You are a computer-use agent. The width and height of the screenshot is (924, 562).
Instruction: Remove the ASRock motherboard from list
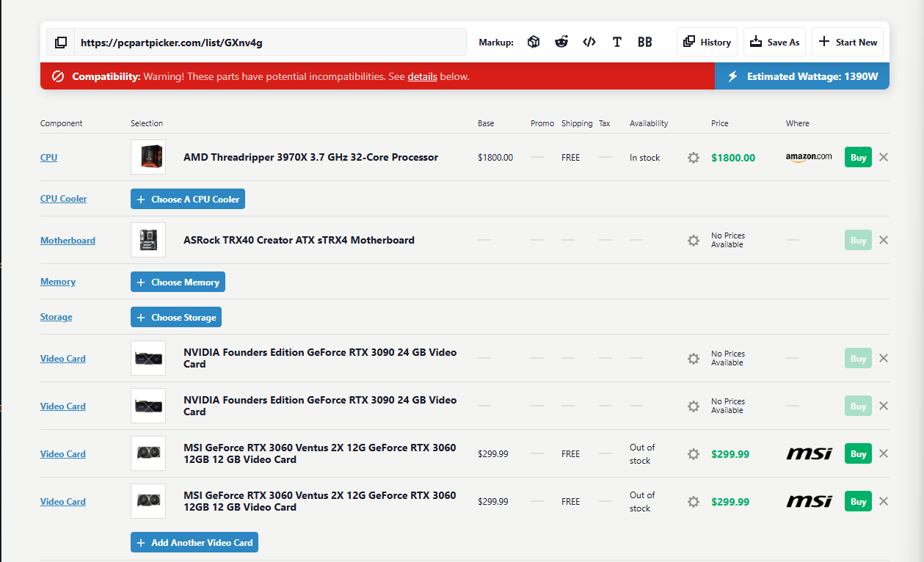[884, 240]
